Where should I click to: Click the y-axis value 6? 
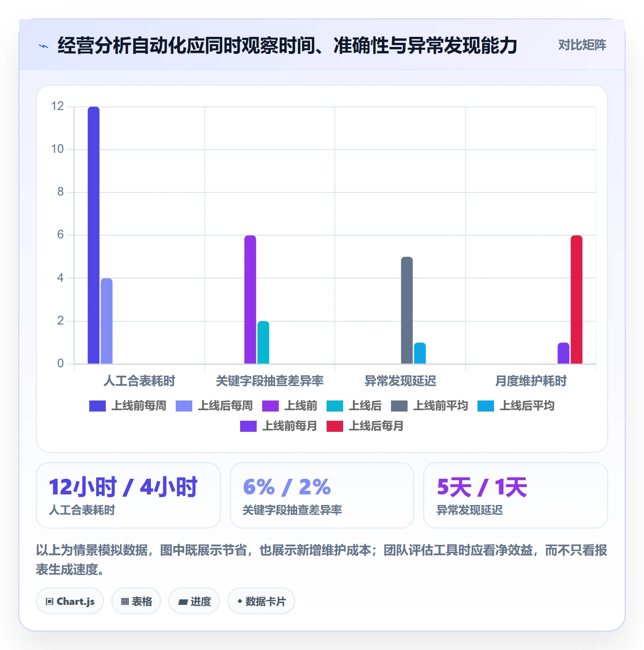tap(60, 235)
